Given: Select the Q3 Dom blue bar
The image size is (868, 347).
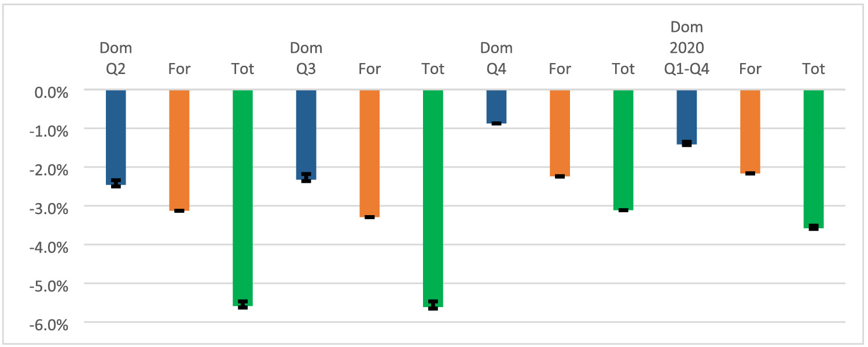Looking at the screenshot, I should [306, 134].
